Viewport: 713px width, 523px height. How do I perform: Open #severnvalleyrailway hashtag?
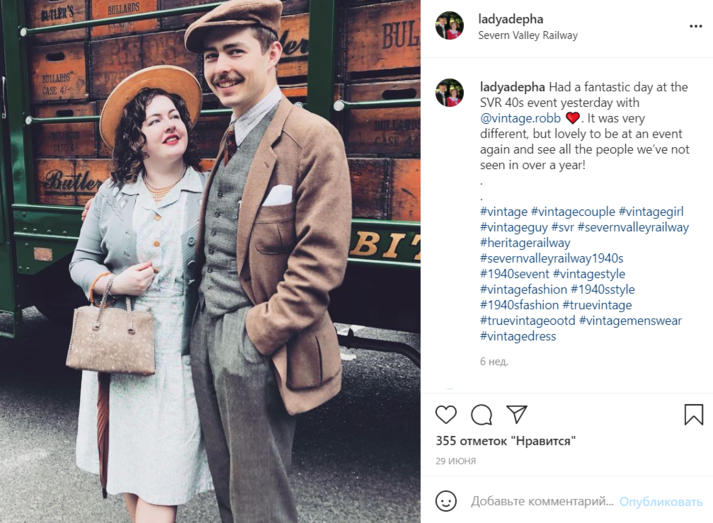click(x=633, y=227)
